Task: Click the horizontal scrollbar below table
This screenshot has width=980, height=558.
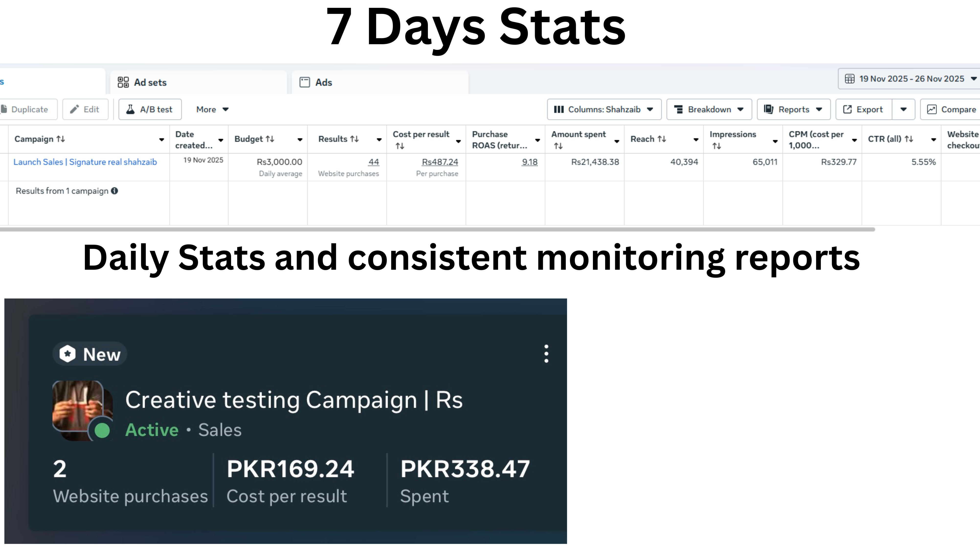Action: 437,230
